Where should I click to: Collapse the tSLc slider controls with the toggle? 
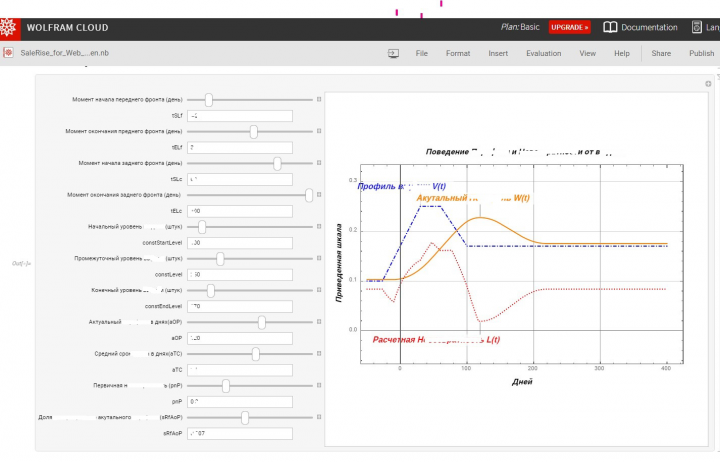point(319,163)
